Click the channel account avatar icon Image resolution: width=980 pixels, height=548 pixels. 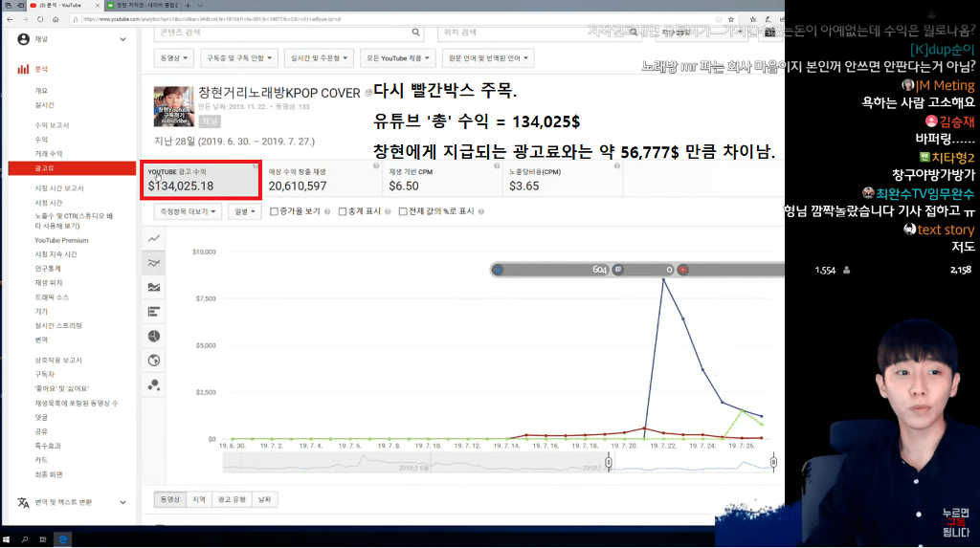pos(23,39)
